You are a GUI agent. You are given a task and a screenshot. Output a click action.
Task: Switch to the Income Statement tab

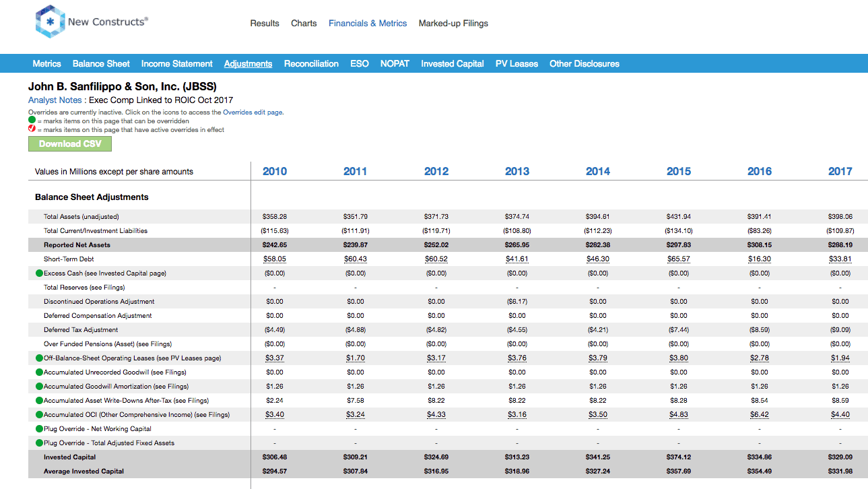coord(177,64)
